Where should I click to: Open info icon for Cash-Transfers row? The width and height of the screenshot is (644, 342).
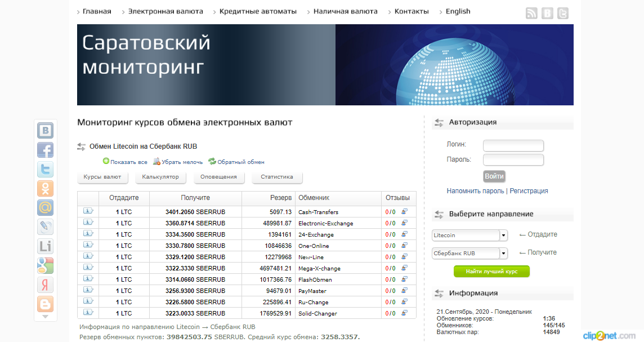[88, 211]
